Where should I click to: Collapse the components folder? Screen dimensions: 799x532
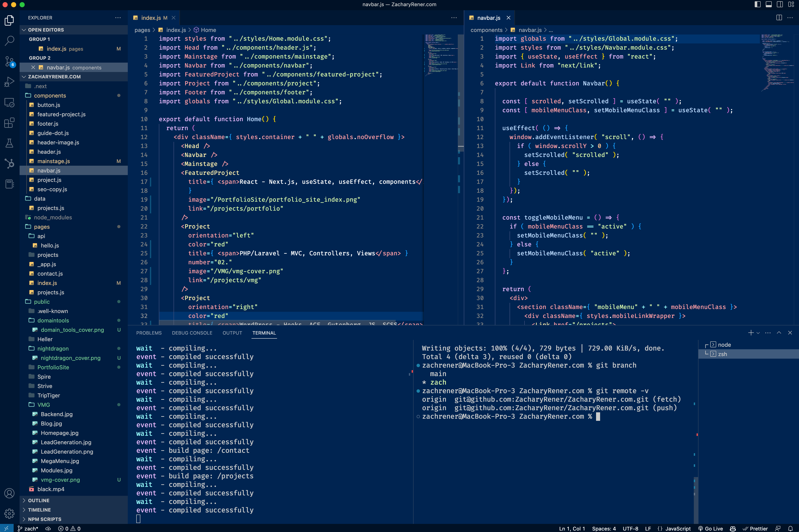point(74,96)
